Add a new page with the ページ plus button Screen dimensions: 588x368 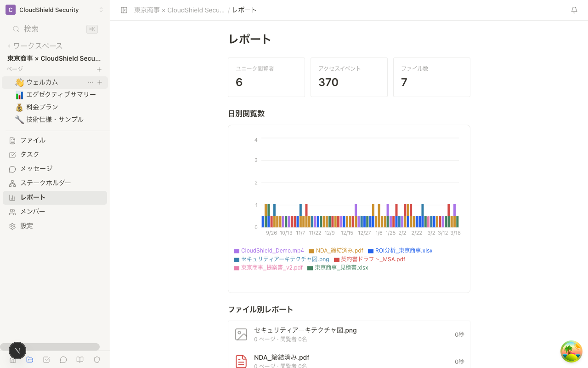point(99,69)
